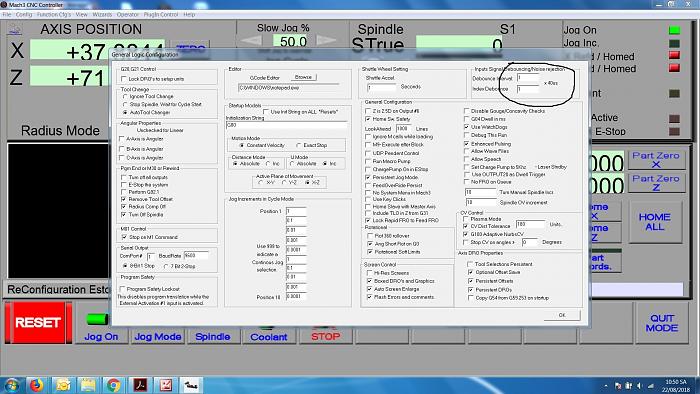Toggle Persistent Jog Mode checkbox
The height and width of the screenshot is (394, 700).
[368, 178]
